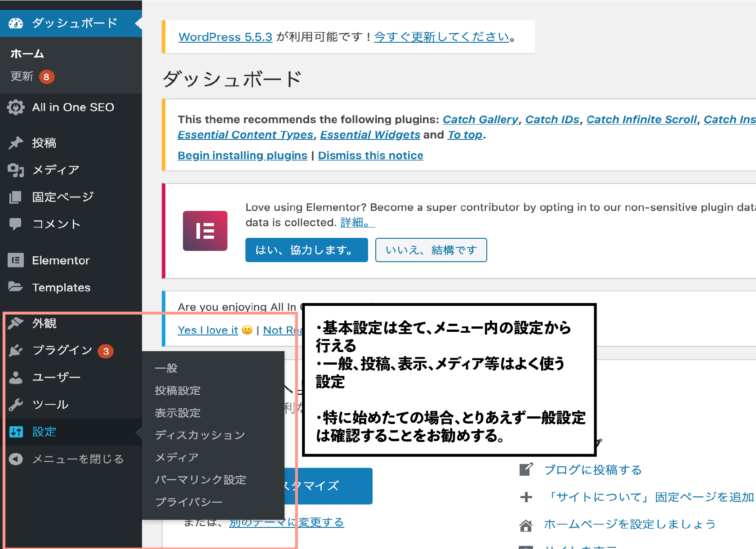Click the ユーザー person icon

(16, 377)
